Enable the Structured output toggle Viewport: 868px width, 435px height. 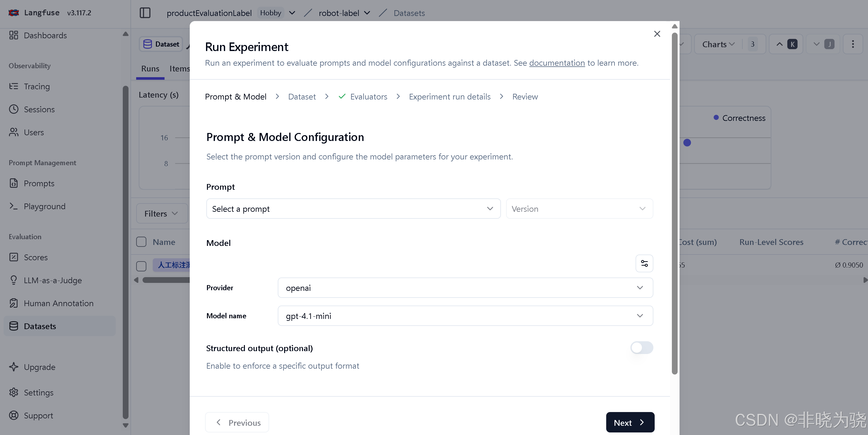tap(641, 347)
